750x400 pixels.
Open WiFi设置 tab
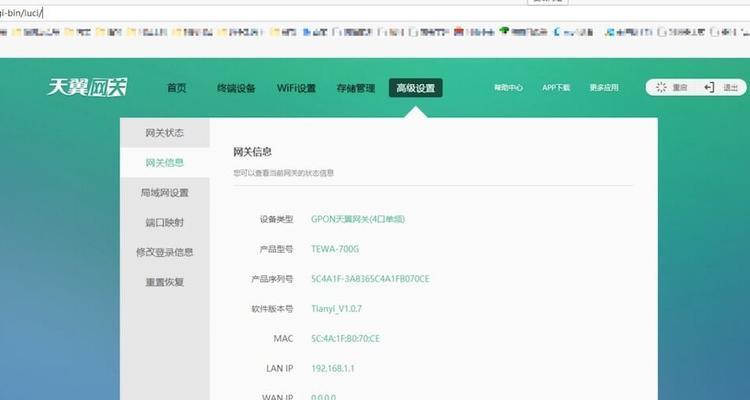296,88
